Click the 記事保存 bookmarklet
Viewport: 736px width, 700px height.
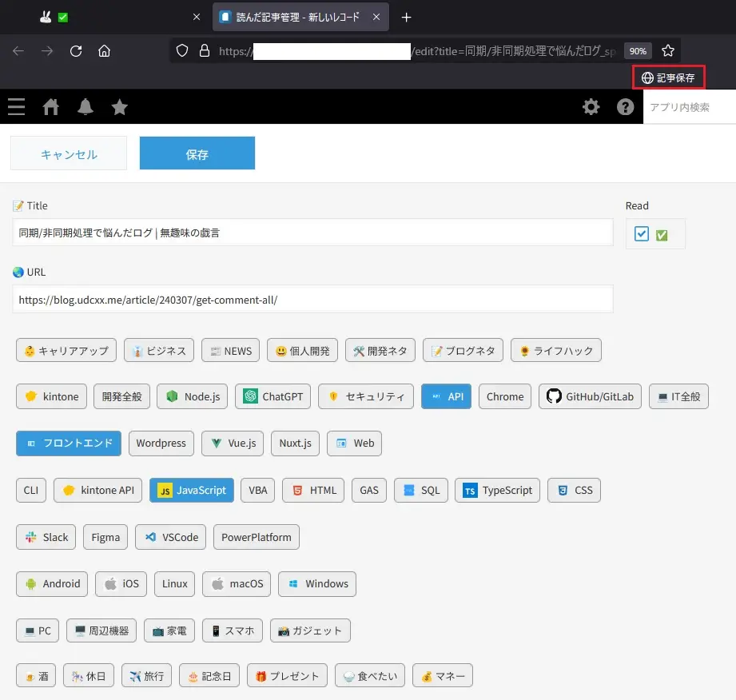coord(668,78)
